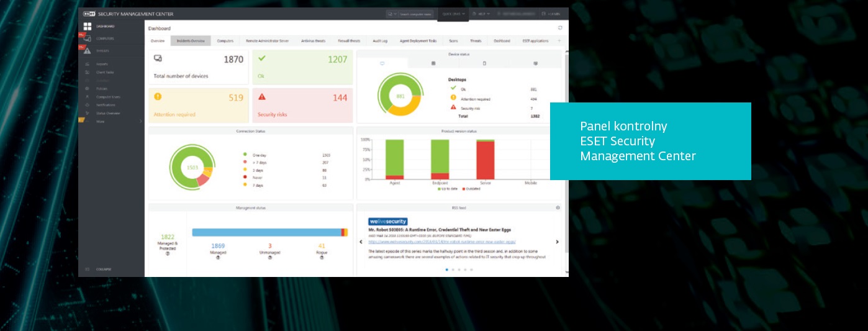
Task: Click help icon under Managed & Protected
Action: click(x=168, y=254)
